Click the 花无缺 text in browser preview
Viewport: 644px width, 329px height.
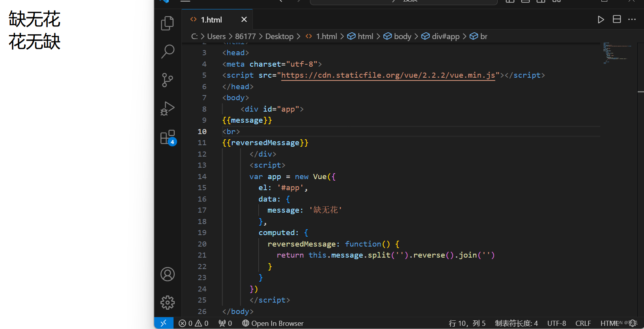[x=35, y=41]
